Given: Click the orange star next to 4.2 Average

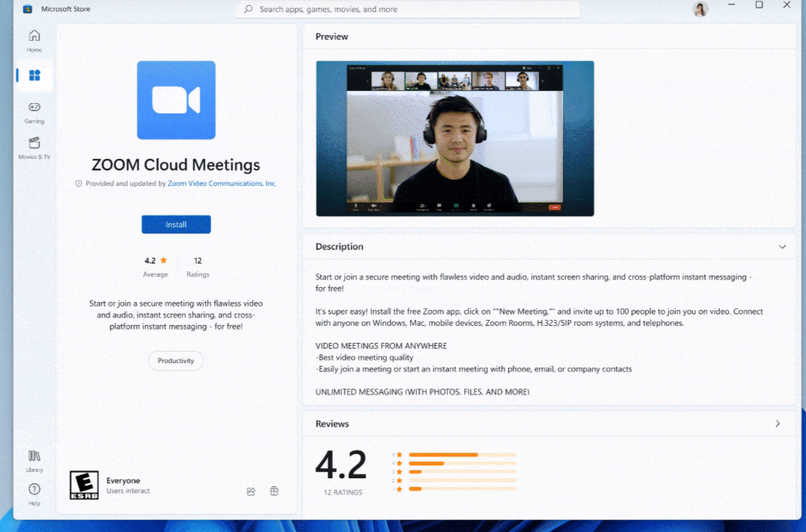Looking at the screenshot, I should pyautogui.click(x=163, y=261).
